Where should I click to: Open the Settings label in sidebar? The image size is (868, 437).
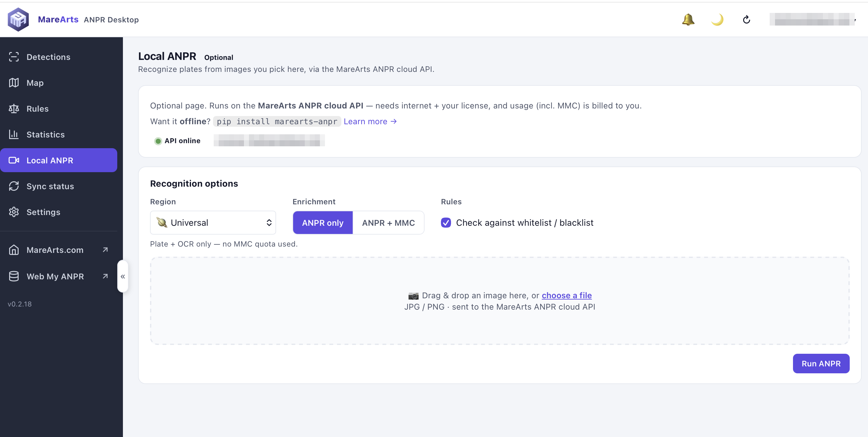(x=43, y=212)
